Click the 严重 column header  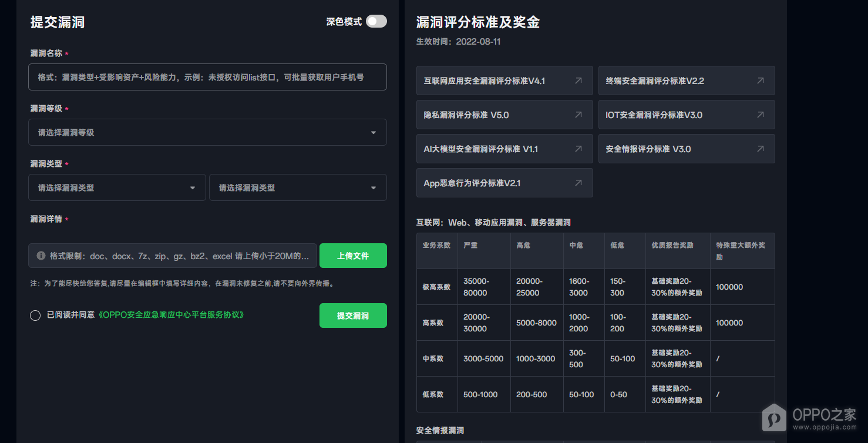point(484,251)
